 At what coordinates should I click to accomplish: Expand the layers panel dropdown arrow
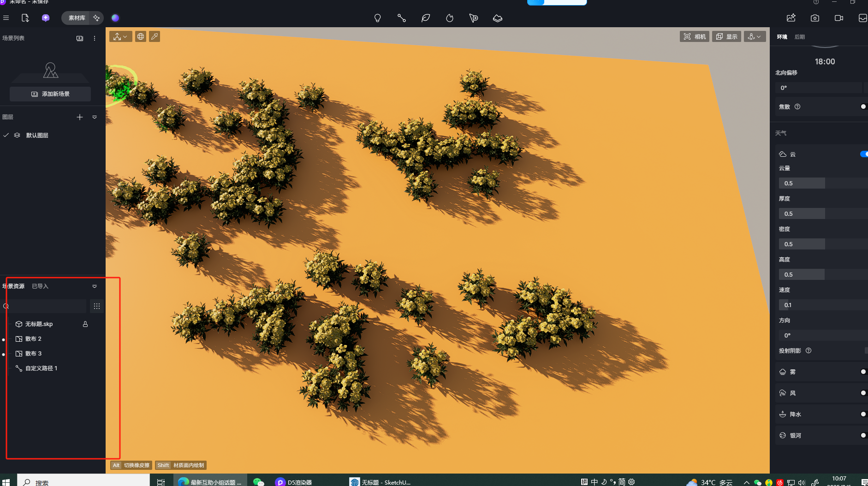point(95,117)
